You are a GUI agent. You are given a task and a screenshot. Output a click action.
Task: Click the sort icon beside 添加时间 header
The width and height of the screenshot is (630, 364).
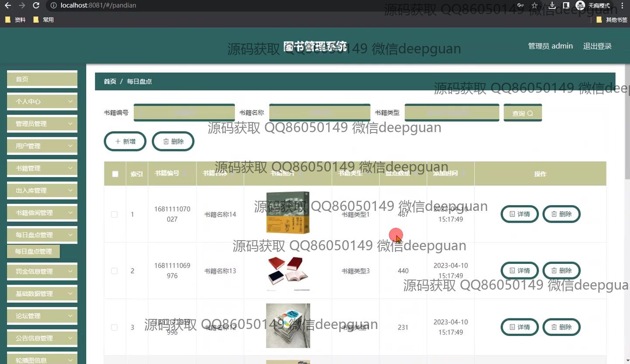pyautogui.click(x=463, y=174)
